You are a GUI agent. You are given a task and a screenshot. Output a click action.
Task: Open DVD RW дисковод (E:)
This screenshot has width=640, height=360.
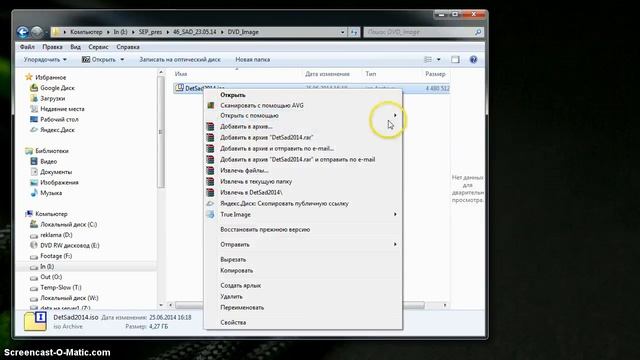point(70,245)
